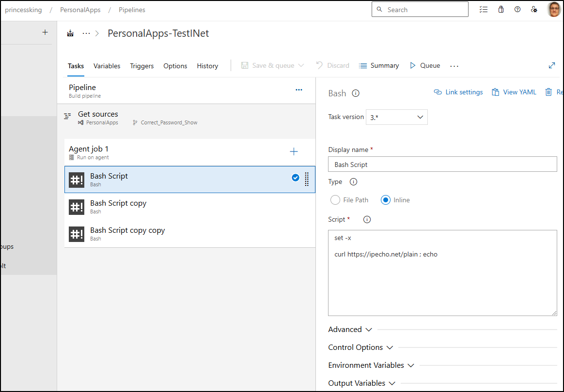564x392 pixels.
Task: Click the build pipeline icon in breadcrumb
Action: pos(70,33)
